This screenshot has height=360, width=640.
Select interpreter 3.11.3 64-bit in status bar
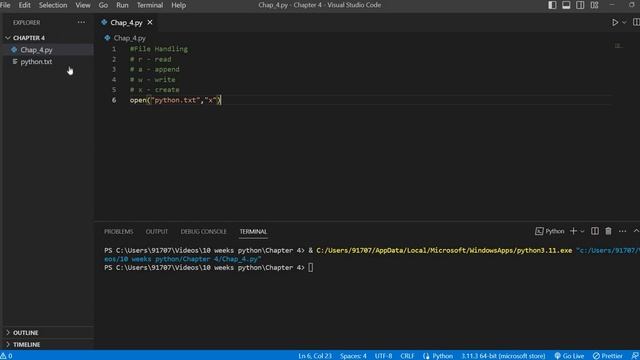(503, 356)
